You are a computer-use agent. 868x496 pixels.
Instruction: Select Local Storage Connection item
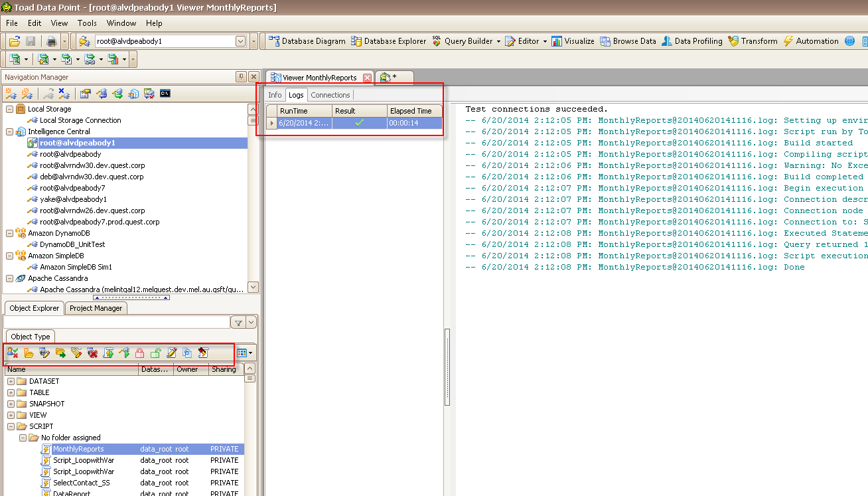pos(80,120)
